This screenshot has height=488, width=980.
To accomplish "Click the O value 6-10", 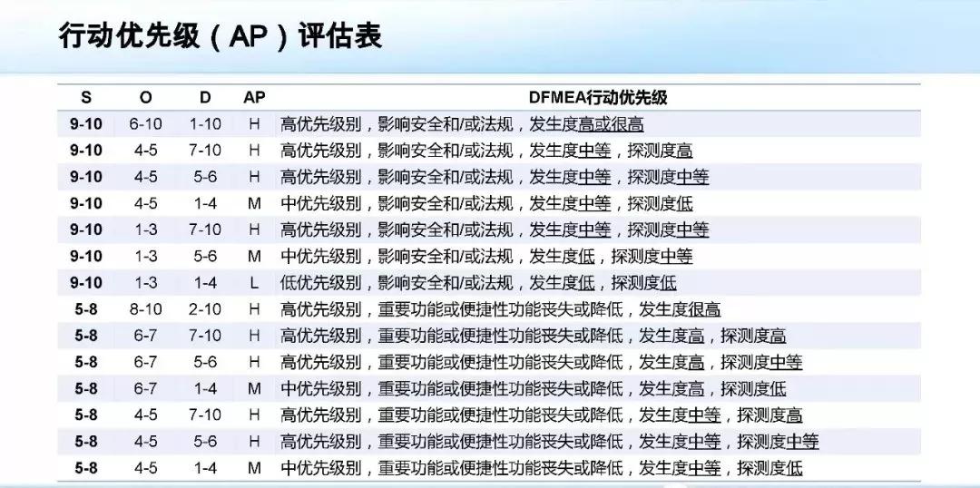I will (x=145, y=123).
